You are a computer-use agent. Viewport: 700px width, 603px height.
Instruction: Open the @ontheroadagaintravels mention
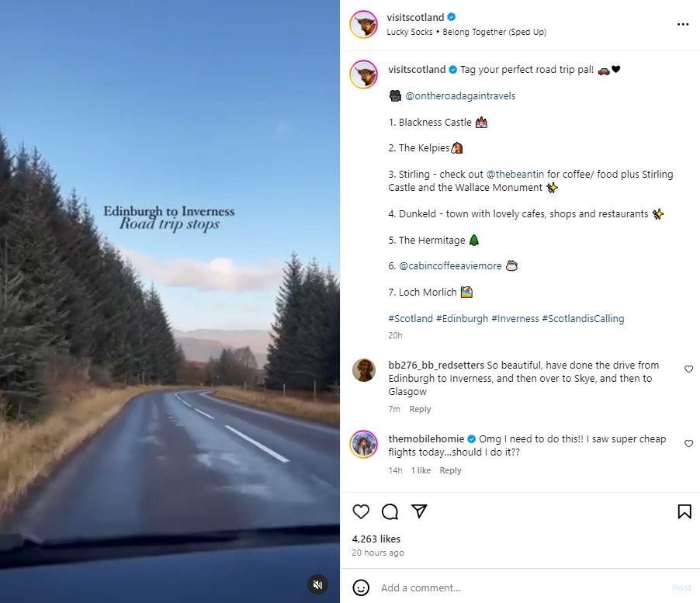point(460,96)
